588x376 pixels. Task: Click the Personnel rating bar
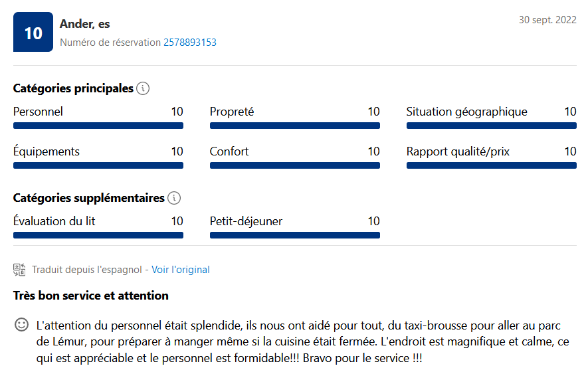click(98, 126)
